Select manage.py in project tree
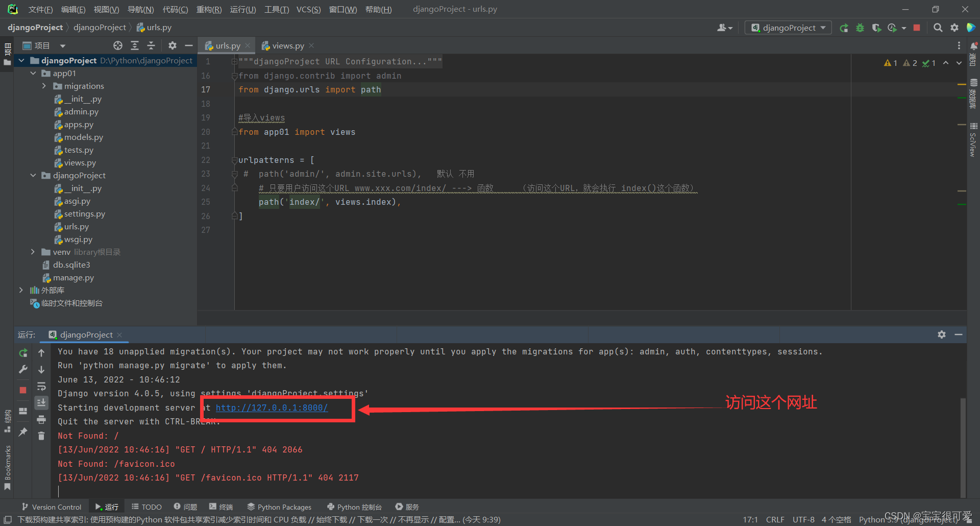The height and width of the screenshot is (526, 980). click(x=73, y=277)
